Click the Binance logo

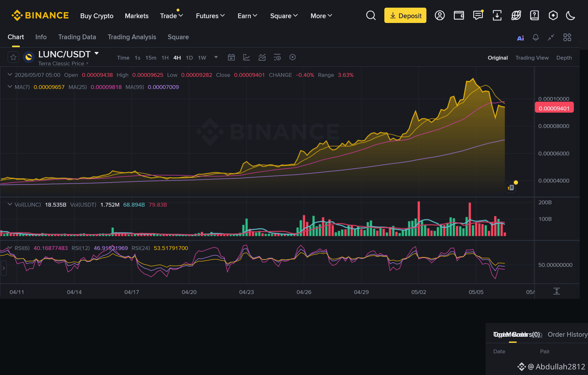click(40, 15)
